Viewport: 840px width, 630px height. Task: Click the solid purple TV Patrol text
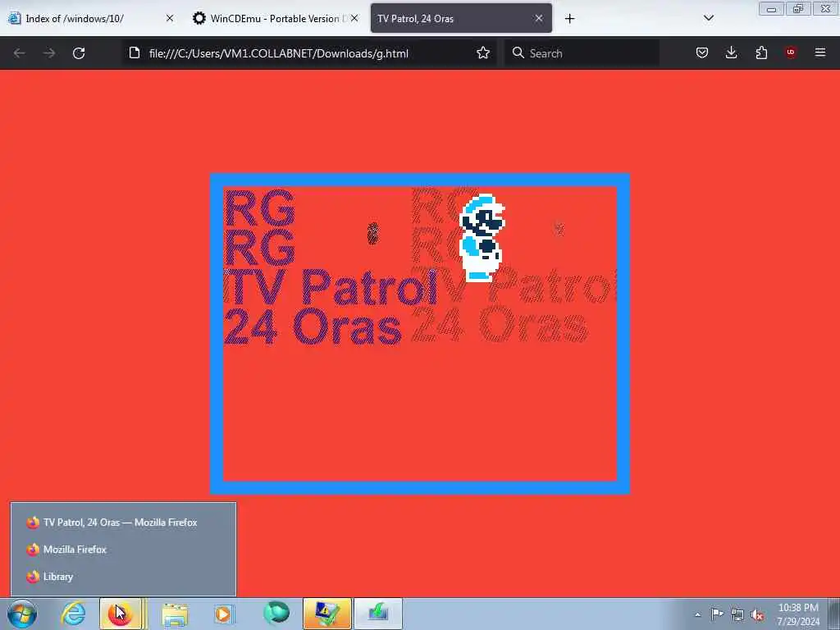(331, 286)
